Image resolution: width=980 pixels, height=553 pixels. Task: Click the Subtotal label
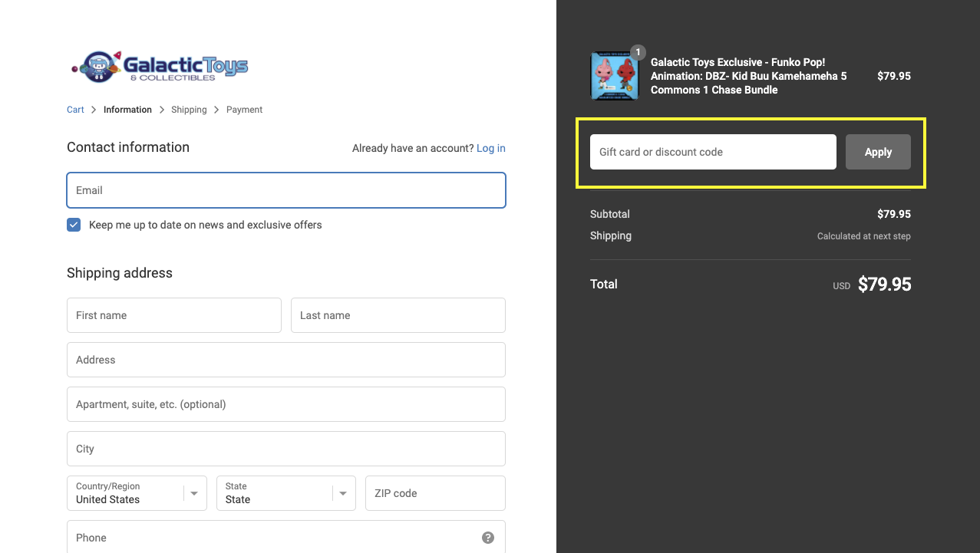pyautogui.click(x=610, y=214)
